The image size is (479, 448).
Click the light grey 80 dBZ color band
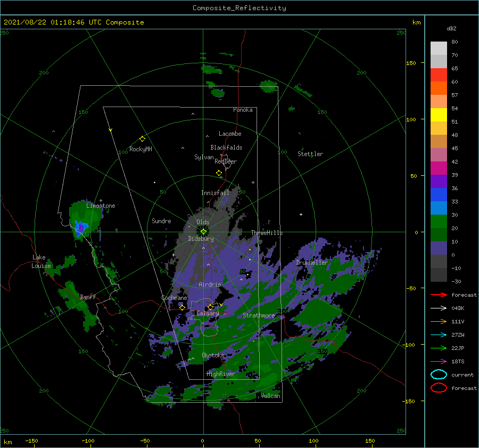coord(439,48)
